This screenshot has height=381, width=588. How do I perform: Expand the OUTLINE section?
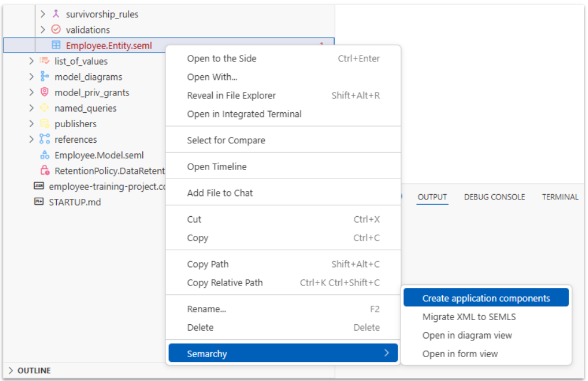pos(11,370)
